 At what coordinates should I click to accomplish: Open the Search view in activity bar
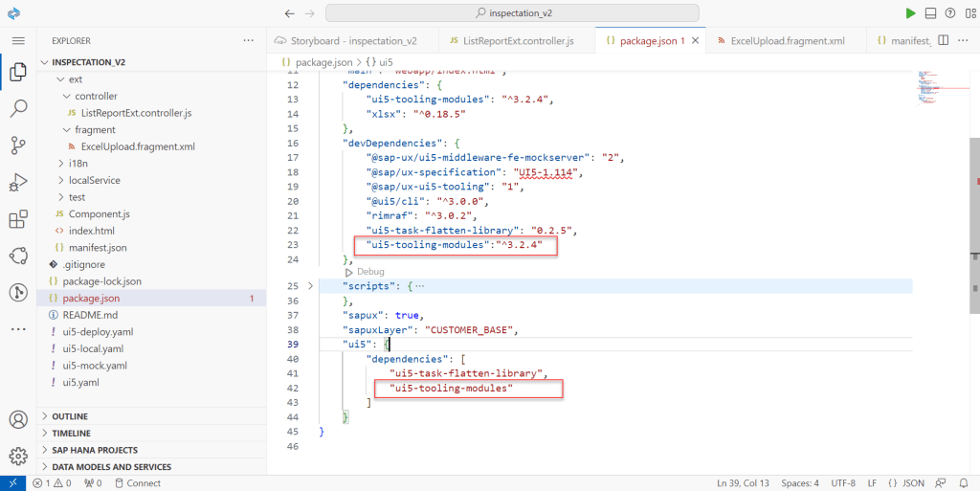[x=17, y=108]
